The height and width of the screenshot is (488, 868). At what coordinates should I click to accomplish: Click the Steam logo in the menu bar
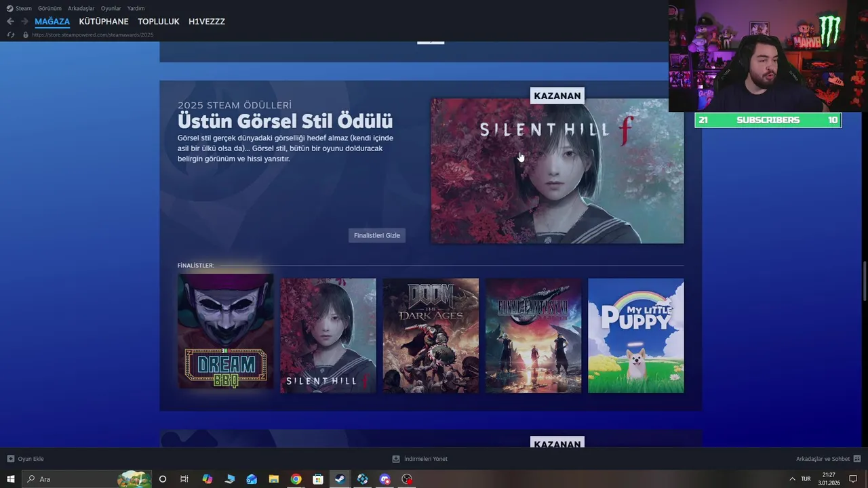[x=9, y=8]
